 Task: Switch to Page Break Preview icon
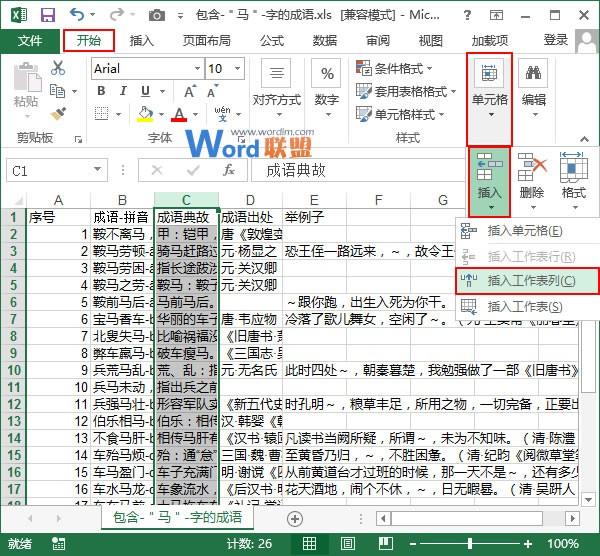pyautogui.click(x=386, y=543)
